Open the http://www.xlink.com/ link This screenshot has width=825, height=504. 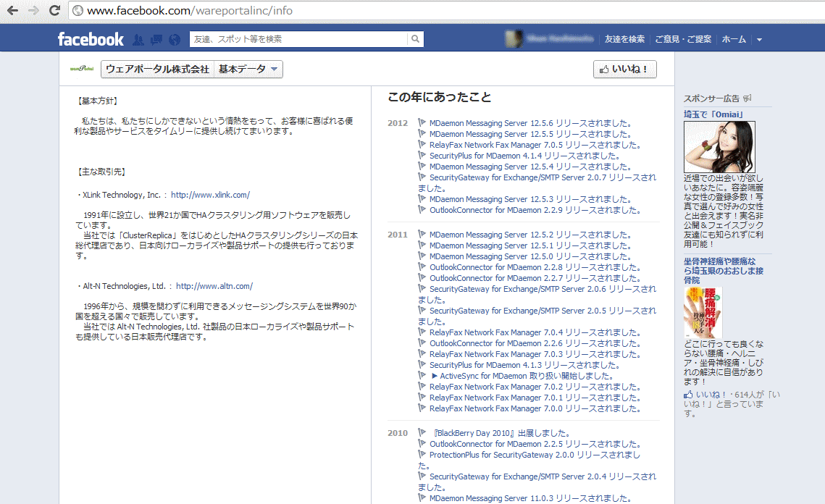[x=211, y=195]
